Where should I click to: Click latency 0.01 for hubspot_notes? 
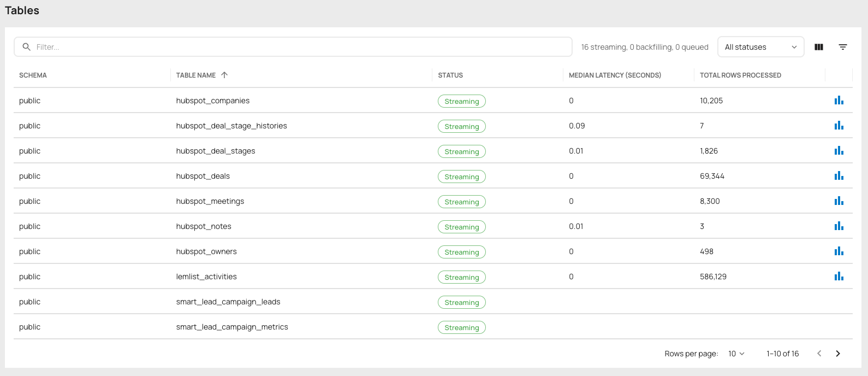coord(576,226)
